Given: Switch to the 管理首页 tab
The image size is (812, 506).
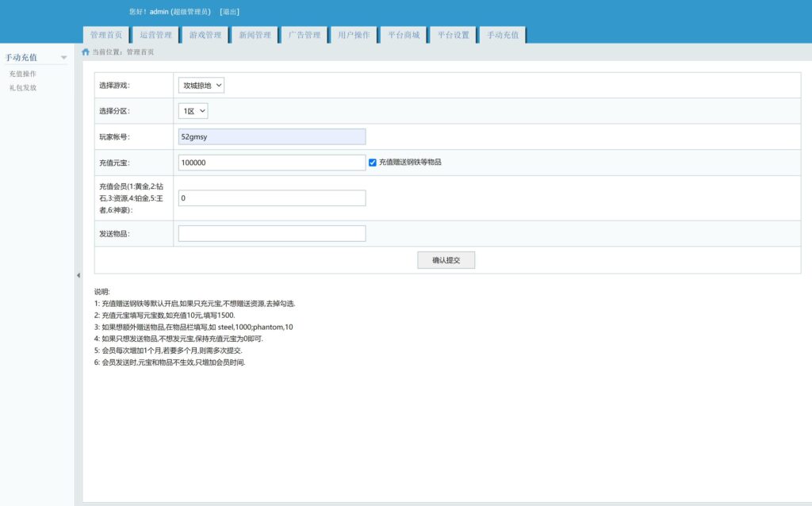Looking at the screenshot, I should 105,35.
